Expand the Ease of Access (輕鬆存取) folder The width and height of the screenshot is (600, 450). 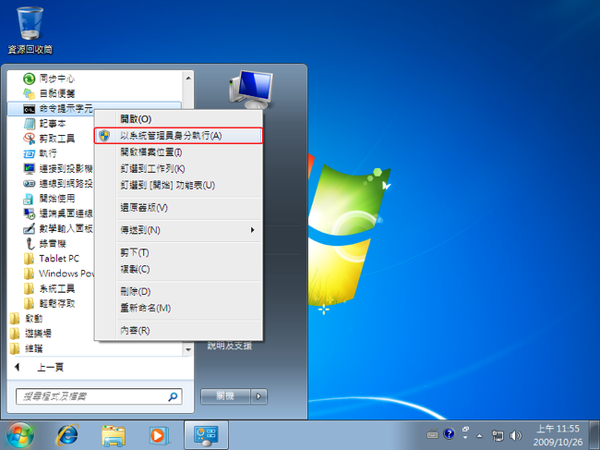click(49, 303)
